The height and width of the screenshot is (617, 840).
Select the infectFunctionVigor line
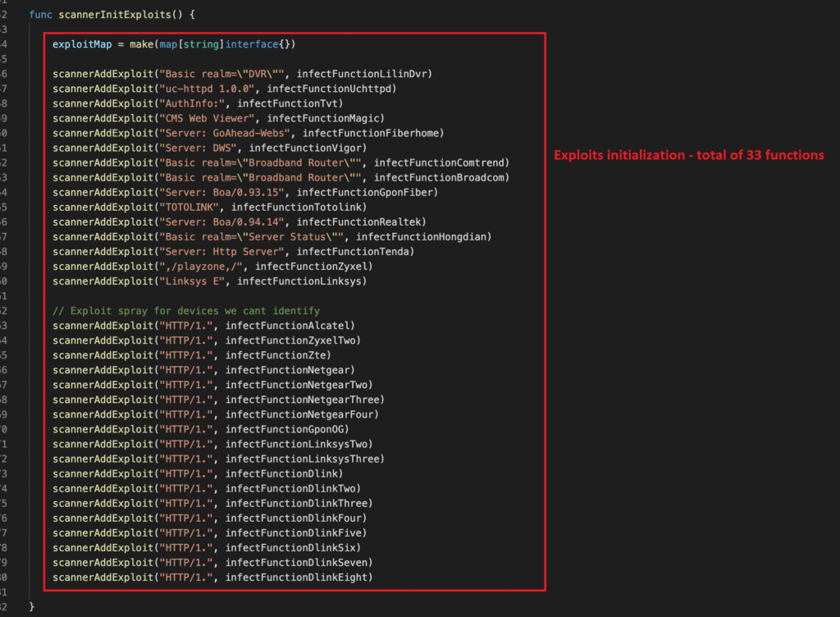(x=209, y=148)
